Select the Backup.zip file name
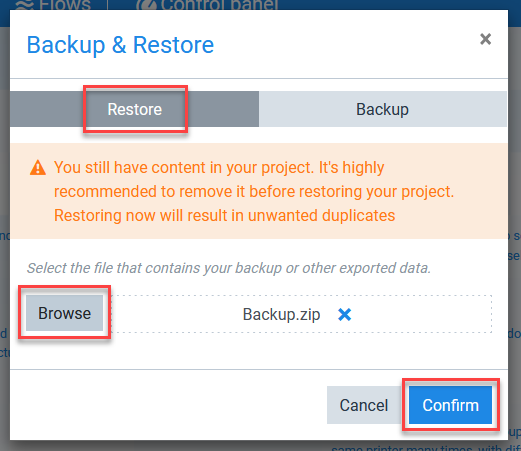 (281, 314)
